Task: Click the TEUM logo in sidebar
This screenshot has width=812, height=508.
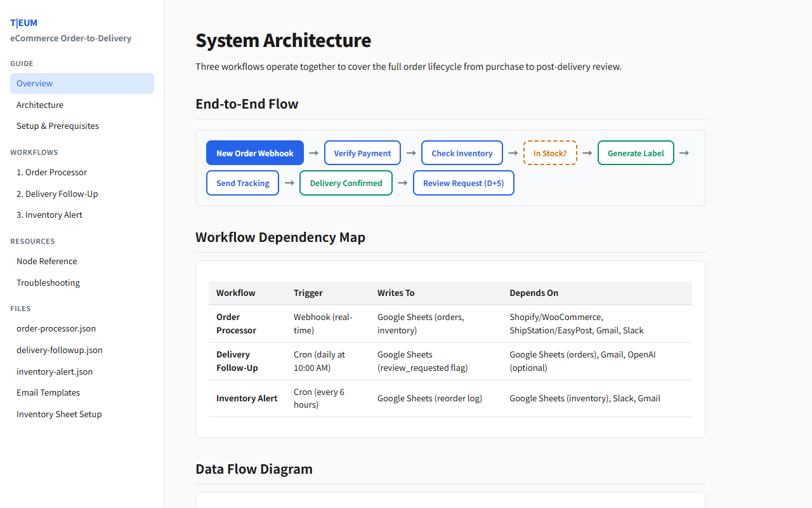Action: pyautogui.click(x=24, y=23)
